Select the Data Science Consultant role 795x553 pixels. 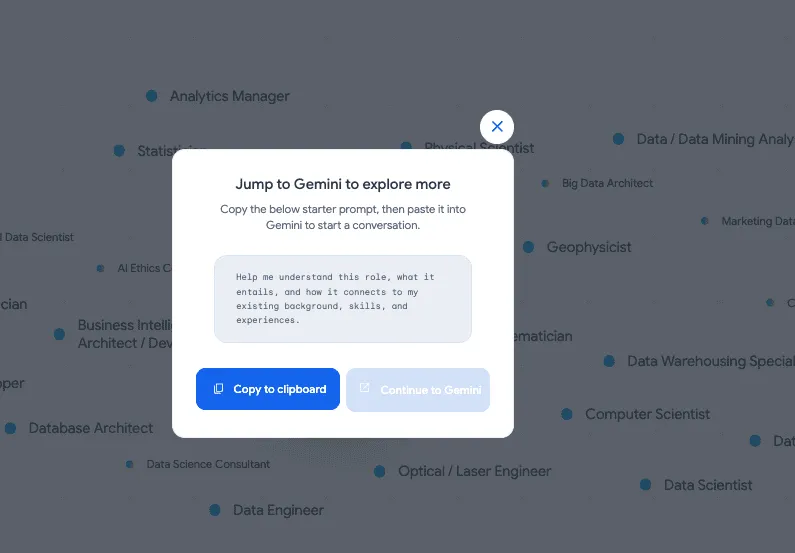[208, 464]
